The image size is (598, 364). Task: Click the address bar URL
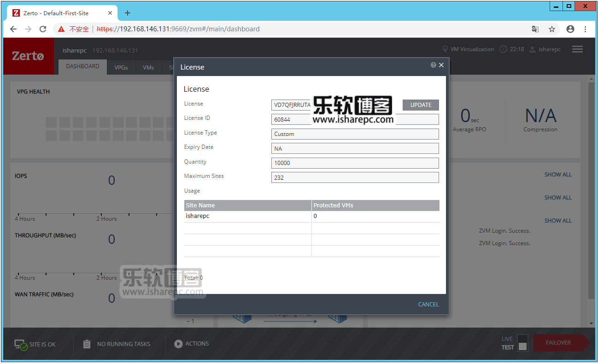coord(178,29)
